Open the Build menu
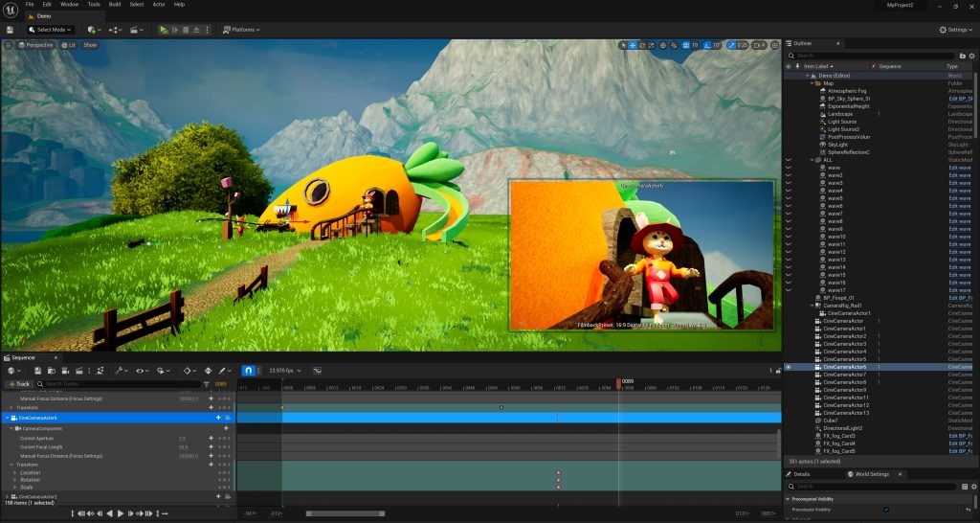This screenshot has width=980, height=523. point(115,5)
